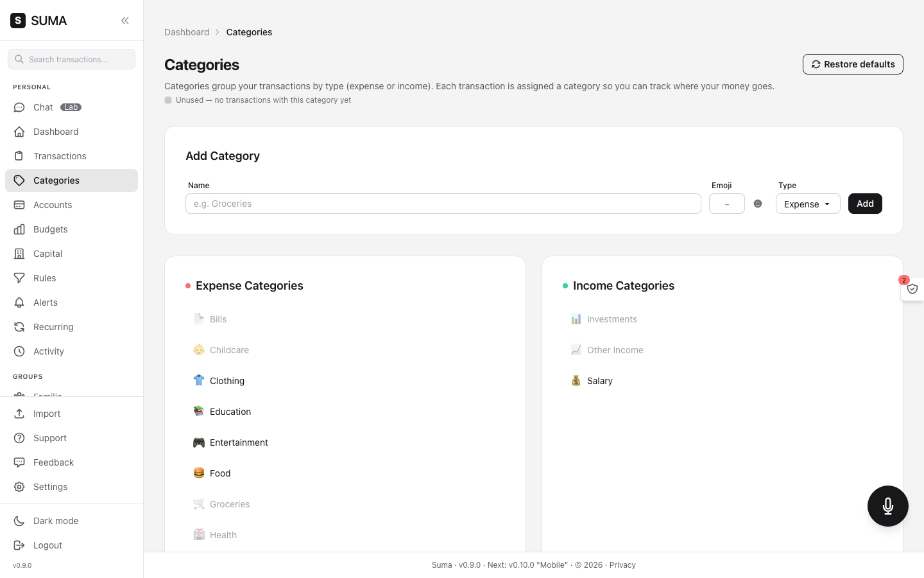Click the Import upload icon

(19, 414)
